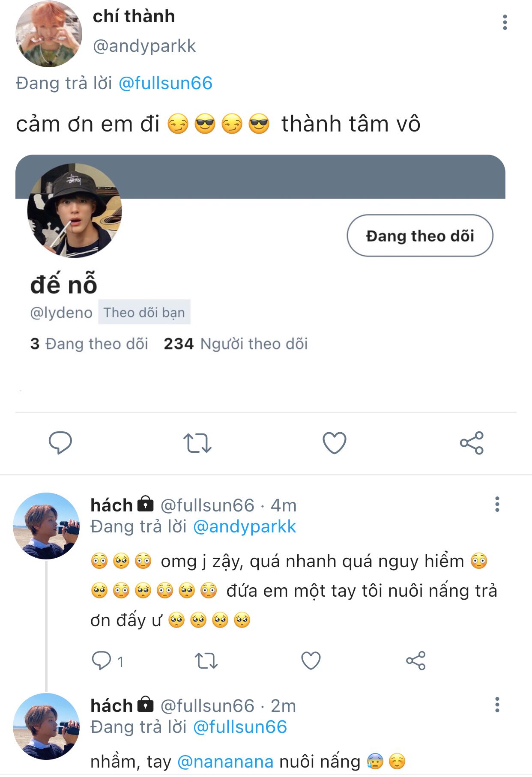
Task: Retweet the main tweet by @andyparkk
Action: point(197,443)
